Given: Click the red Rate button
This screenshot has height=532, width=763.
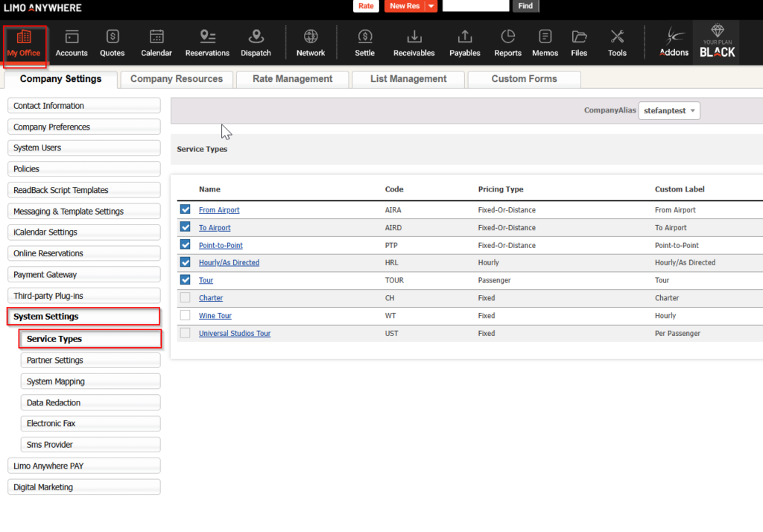Looking at the screenshot, I should click(x=366, y=6).
